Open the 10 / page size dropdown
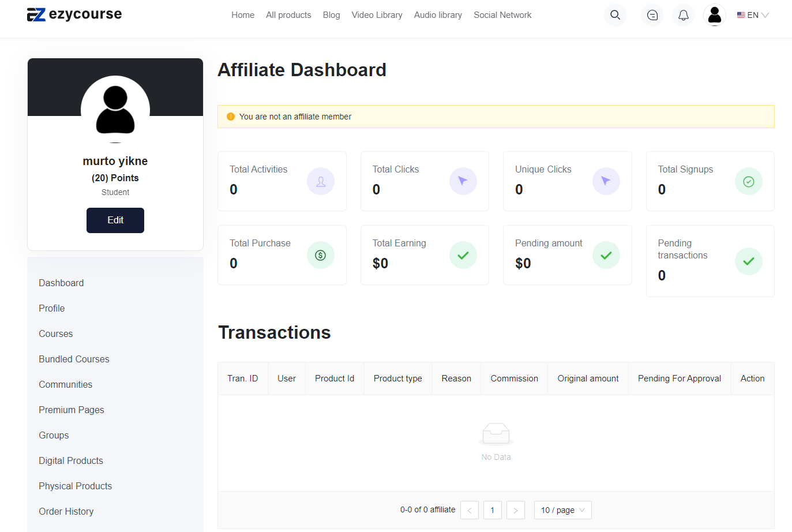792x532 pixels. [x=563, y=510]
